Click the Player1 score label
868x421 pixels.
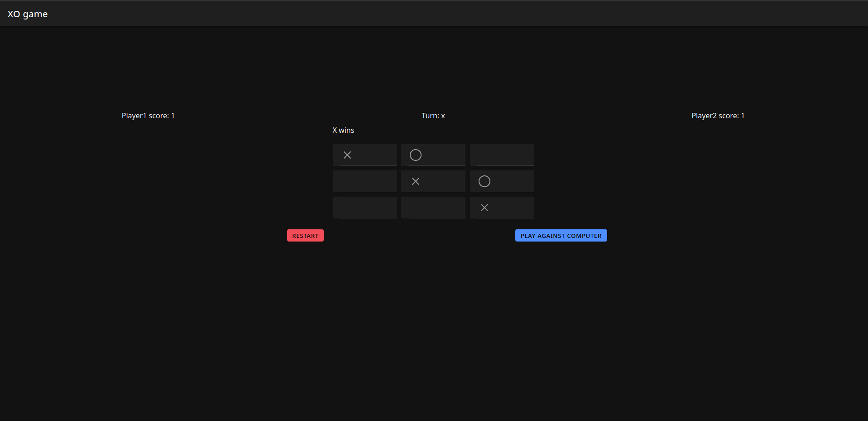tap(148, 116)
